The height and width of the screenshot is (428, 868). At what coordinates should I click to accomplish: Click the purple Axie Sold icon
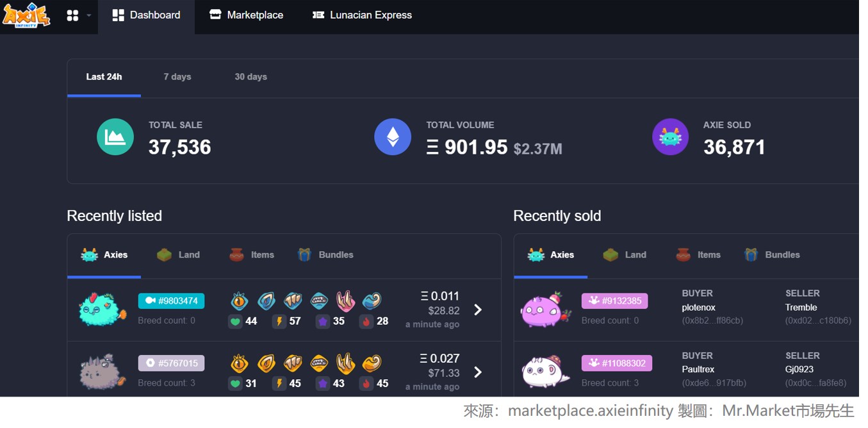pyautogui.click(x=670, y=137)
